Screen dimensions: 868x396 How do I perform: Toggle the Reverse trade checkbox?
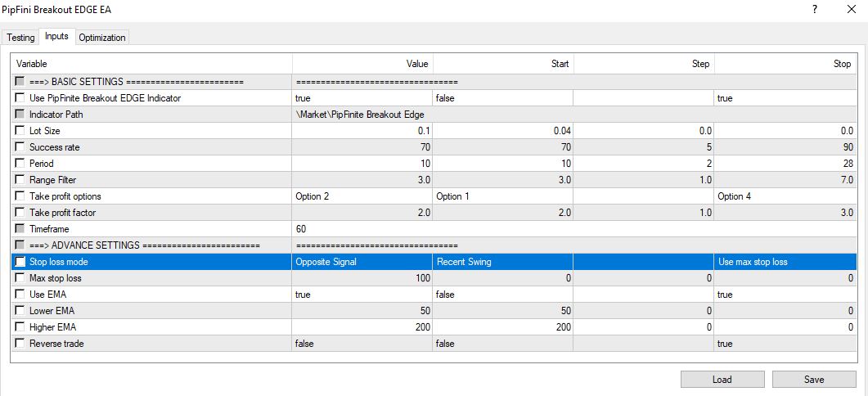pos(20,344)
